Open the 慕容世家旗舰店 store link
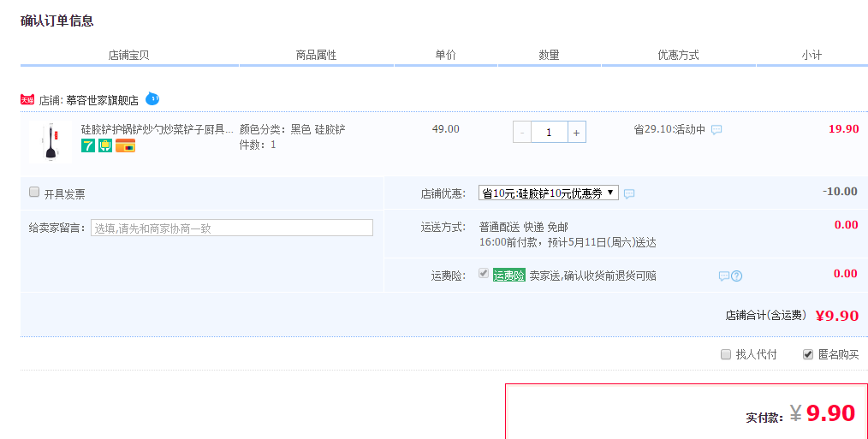This screenshot has height=439, width=868. click(102, 100)
